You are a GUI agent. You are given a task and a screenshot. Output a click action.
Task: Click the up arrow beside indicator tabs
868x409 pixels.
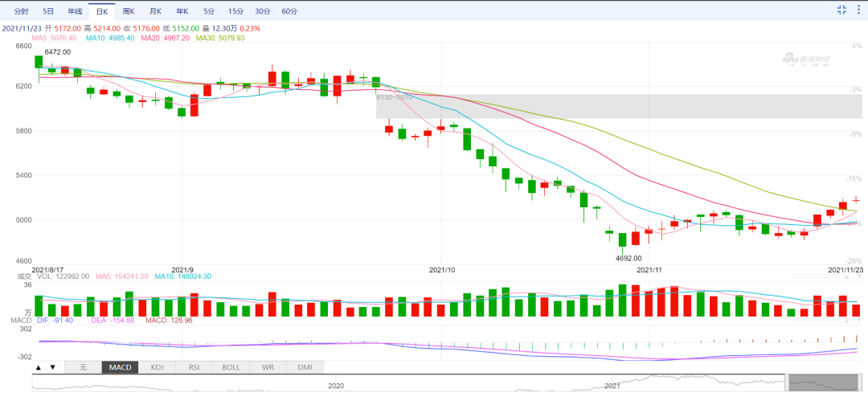[x=39, y=367]
